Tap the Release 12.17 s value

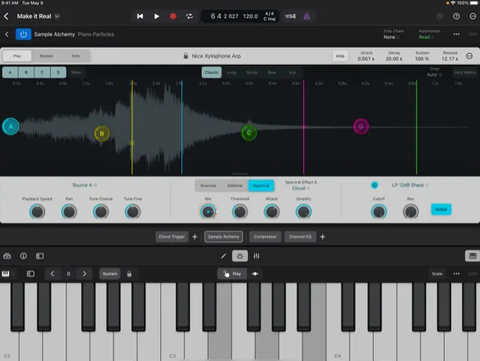click(450, 59)
